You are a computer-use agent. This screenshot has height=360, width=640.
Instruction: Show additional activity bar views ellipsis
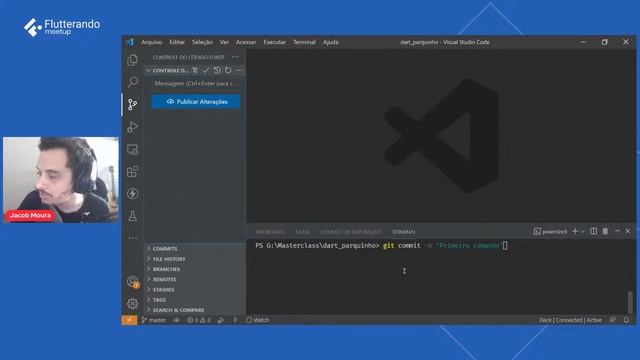[x=132, y=238]
